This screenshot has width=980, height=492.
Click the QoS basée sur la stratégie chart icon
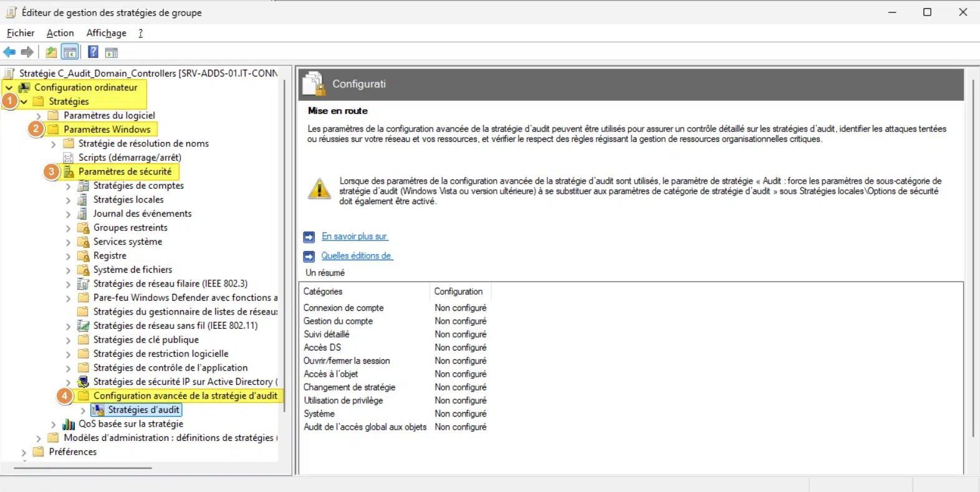pos(69,424)
